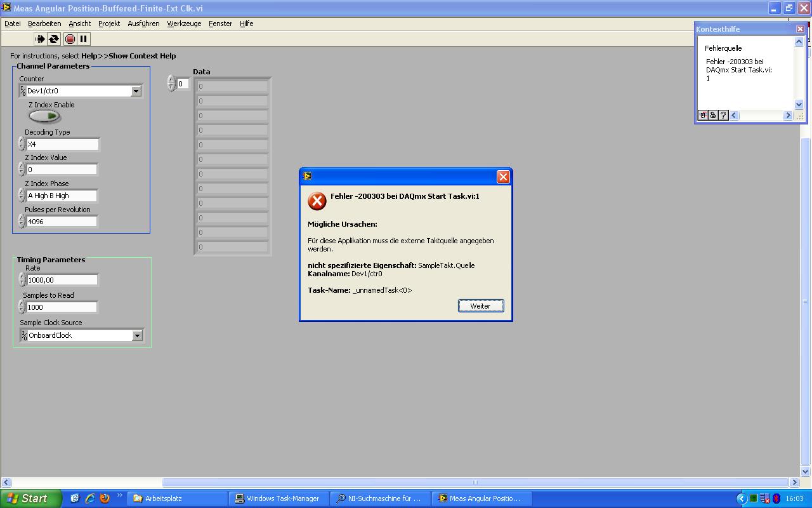Image resolution: width=812 pixels, height=508 pixels.
Task: Switch to the Arbeitsplatz taskbar button
Action: [x=178, y=498]
